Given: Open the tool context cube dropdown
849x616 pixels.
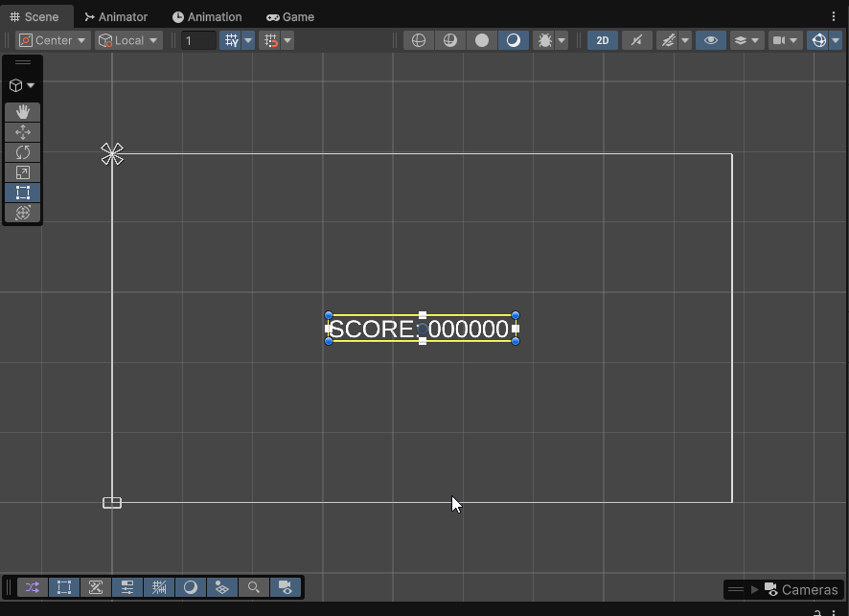Looking at the screenshot, I should (x=22, y=85).
